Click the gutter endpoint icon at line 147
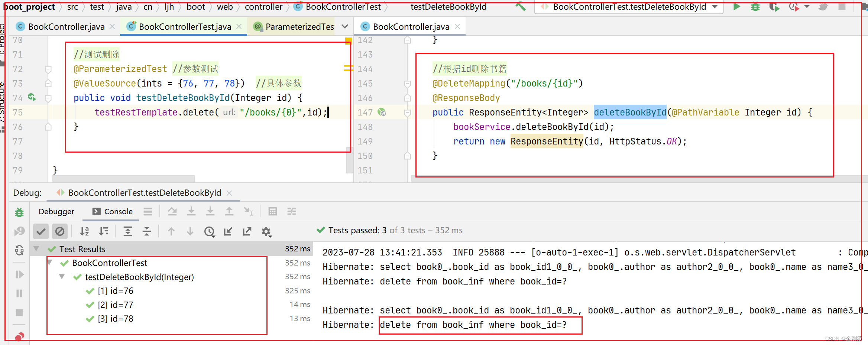Screen dimensions: 868x345 click(382, 112)
